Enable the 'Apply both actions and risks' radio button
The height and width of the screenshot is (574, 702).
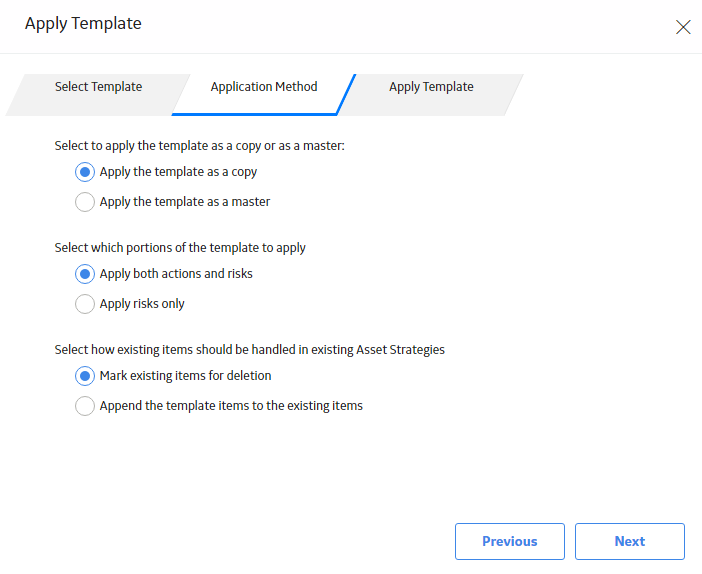click(x=85, y=274)
